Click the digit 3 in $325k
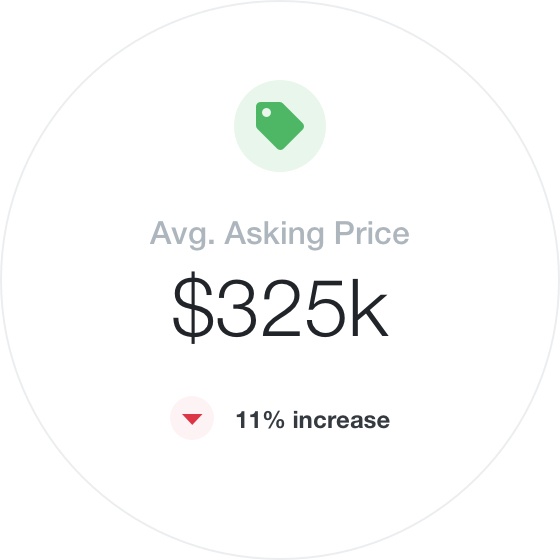The image size is (560, 560). pyautogui.click(x=238, y=309)
